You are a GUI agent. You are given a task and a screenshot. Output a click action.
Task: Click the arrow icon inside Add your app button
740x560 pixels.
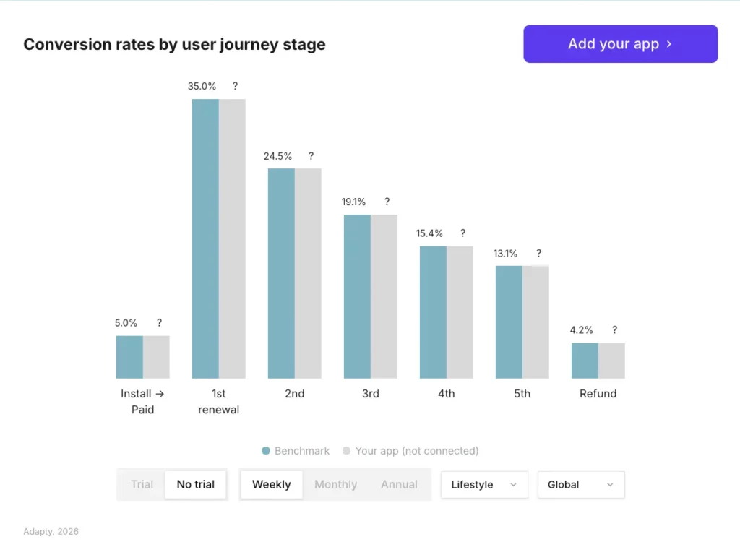[x=668, y=43]
